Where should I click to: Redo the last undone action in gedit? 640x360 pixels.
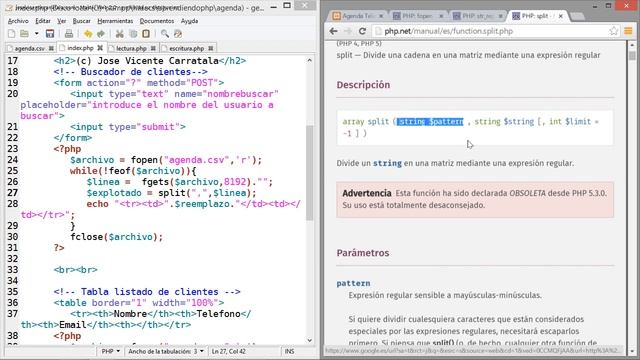point(101,34)
